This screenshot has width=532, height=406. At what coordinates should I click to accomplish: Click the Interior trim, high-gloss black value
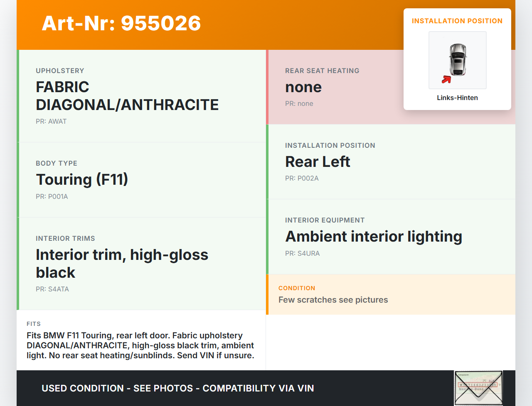click(122, 264)
